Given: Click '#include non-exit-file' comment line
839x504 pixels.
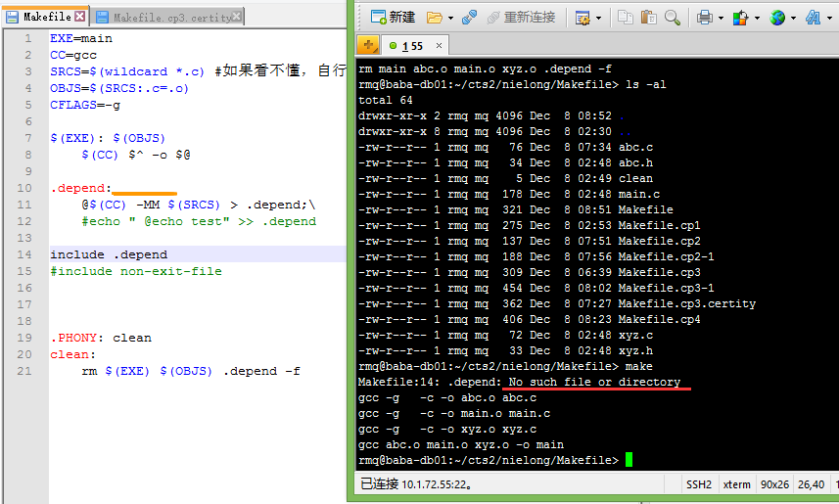Looking at the screenshot, I should pyautogui.click(x=136, y=271).
